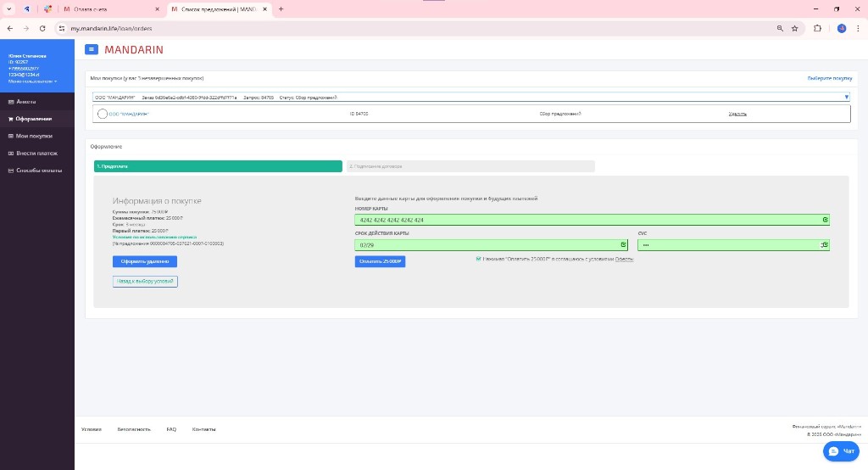
Task: Select the ООО "МАНДАРИН" radio button
Action: pos(102,114)
